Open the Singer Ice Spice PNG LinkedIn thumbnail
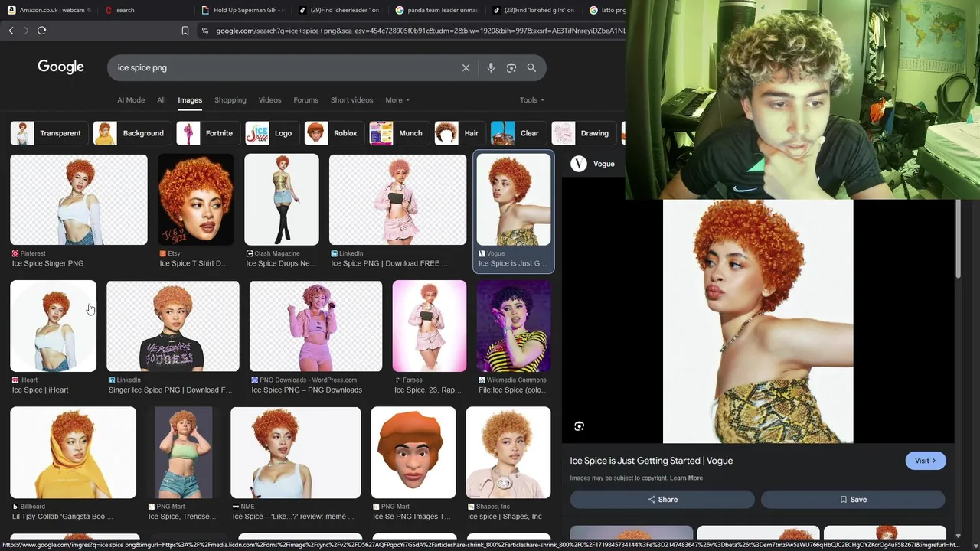The image size is (980, 551). tap(173, 326)
